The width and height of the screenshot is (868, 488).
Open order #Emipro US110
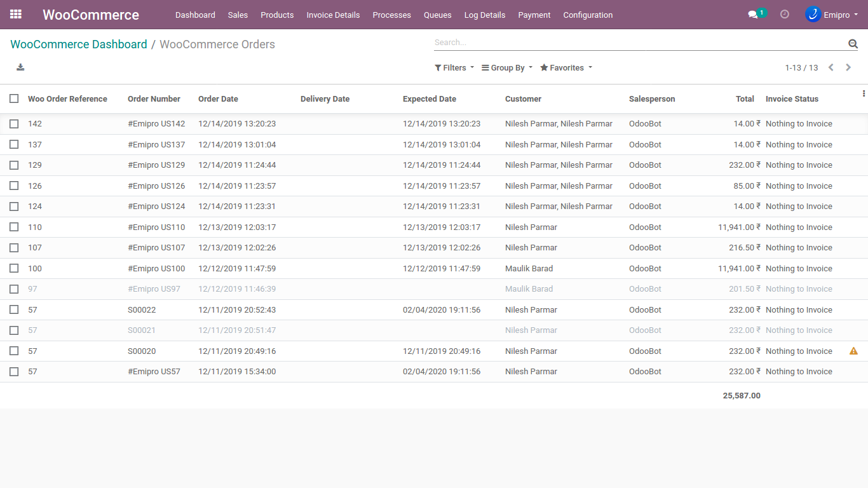pyautogui.click(x=156, y=227)
